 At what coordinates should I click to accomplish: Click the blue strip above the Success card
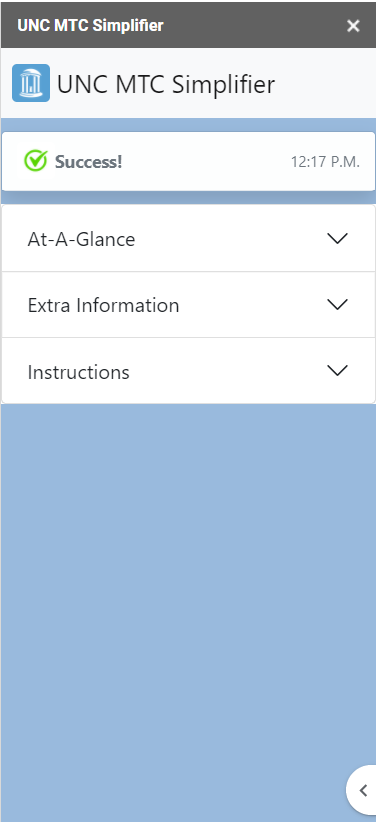tap(188, 125)
